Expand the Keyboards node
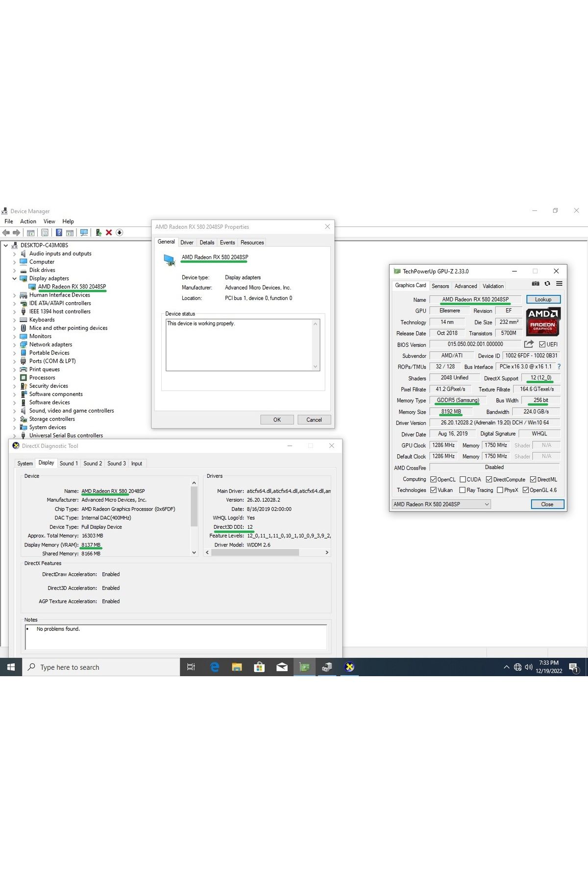This screenshot has height=882, width=588. tap(14, 320)
